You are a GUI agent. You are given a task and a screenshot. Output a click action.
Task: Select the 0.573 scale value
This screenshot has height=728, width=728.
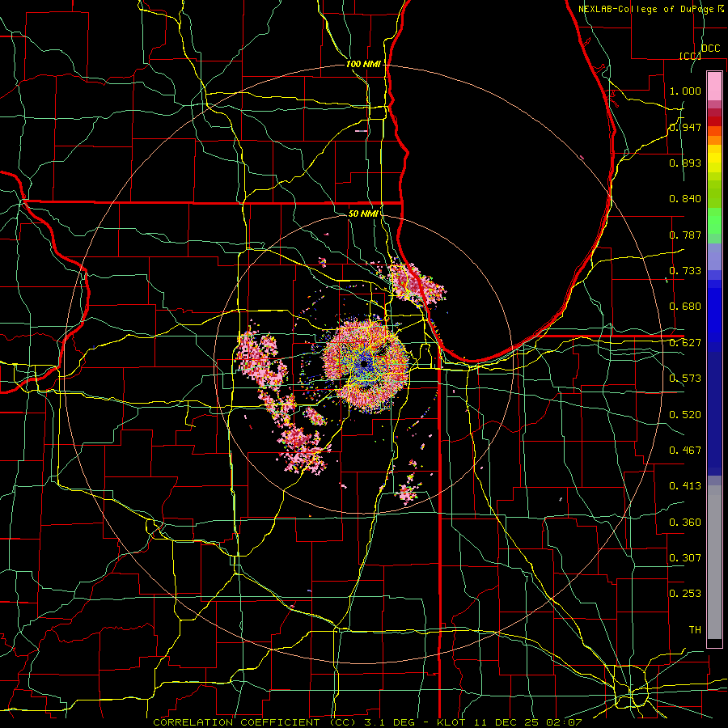click(685, 379)
